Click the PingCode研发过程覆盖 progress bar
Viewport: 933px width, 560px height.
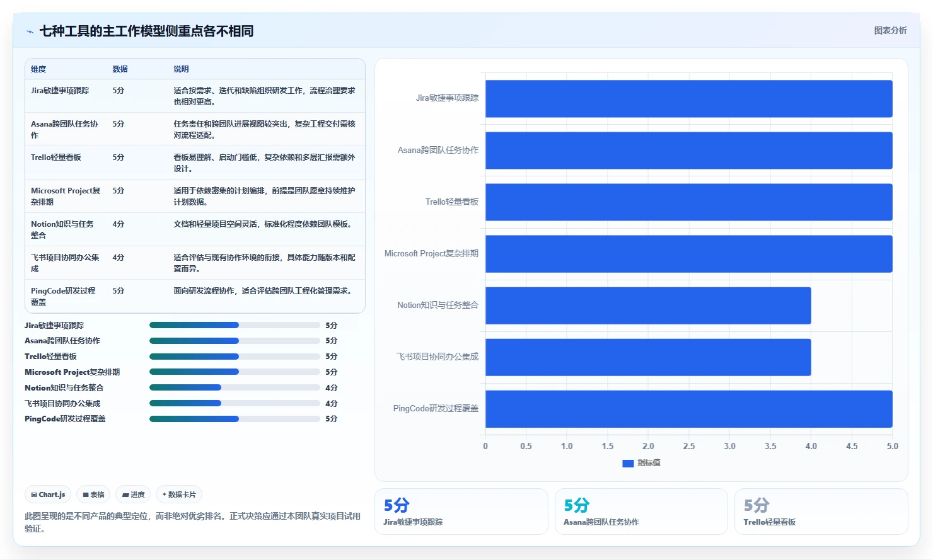pos(235,418)
